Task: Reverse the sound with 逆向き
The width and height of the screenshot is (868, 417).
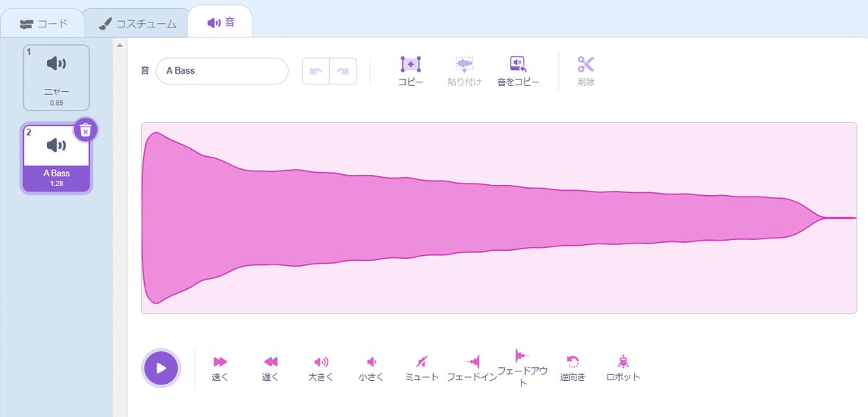Action: click(x=574, y=367)
